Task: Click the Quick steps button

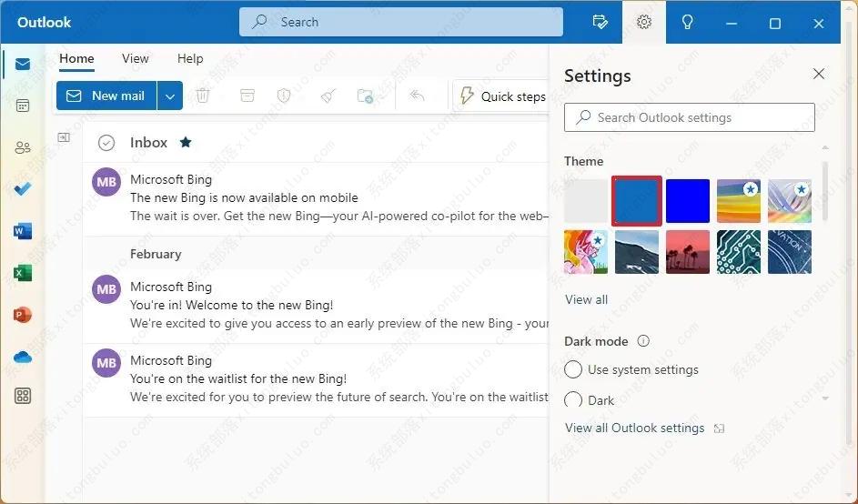Action: (502, 96)
